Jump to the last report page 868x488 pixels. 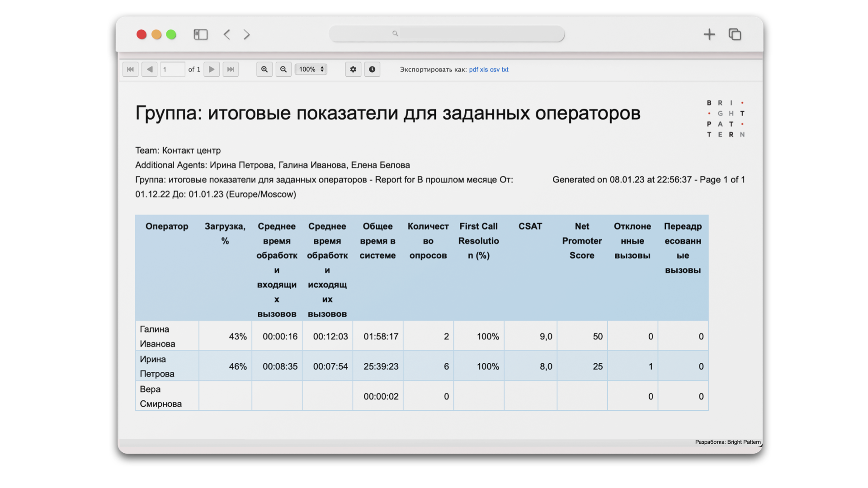231,69
